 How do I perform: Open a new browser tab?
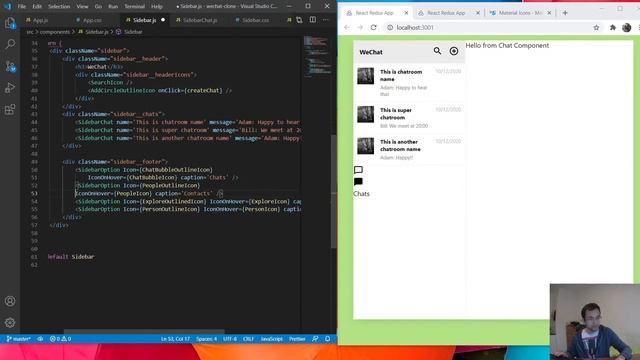tap(565, 13)
